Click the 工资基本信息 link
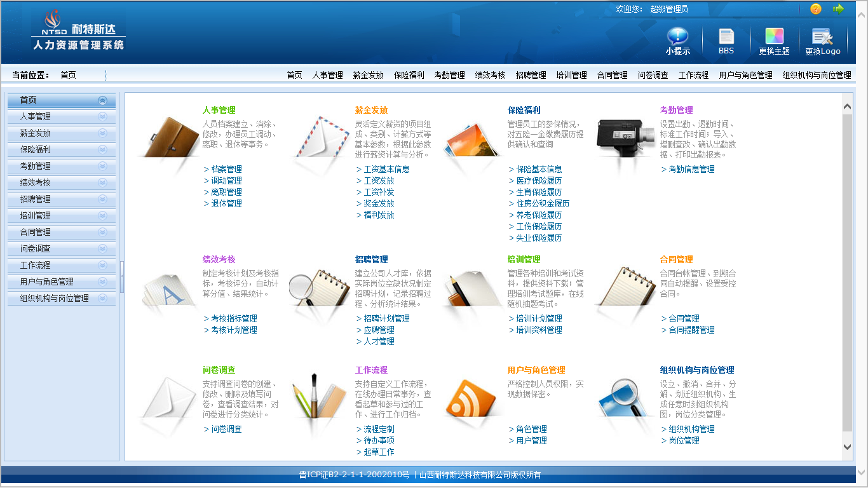868x488 pixels. (386, 169)
